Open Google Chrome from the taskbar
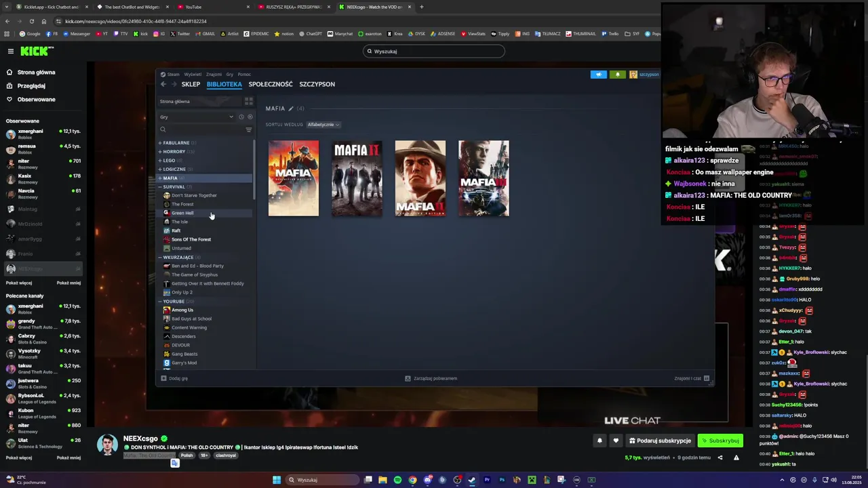The image size is (868, 488). click(x=412, y=480)
